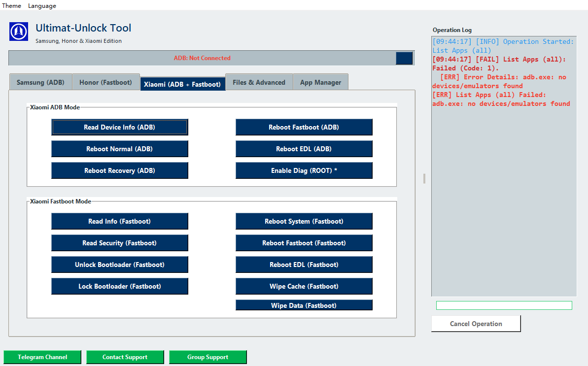588x366 pixels.
Task: Click the Xiaomi ADB Mode group label
Action: coord(55,107)
